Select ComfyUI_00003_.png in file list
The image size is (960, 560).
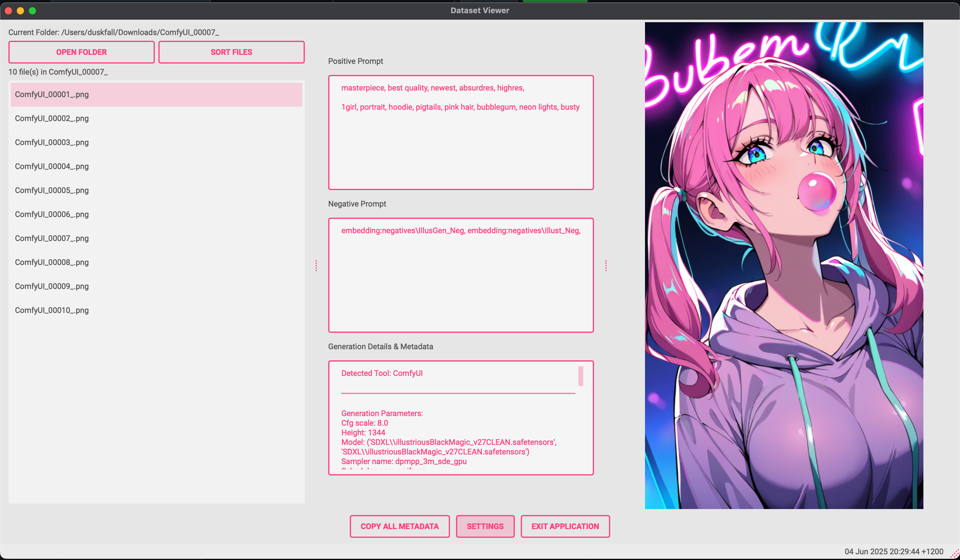point(52,142)
